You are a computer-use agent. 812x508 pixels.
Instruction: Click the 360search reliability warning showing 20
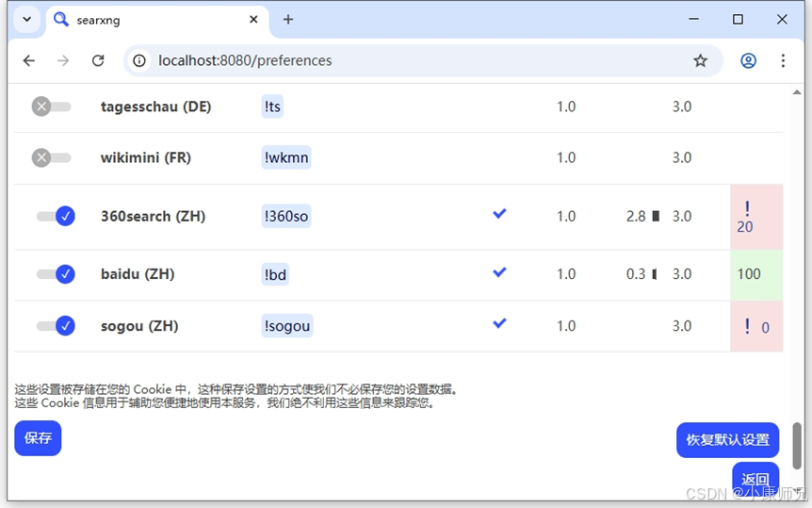point(756,217)
